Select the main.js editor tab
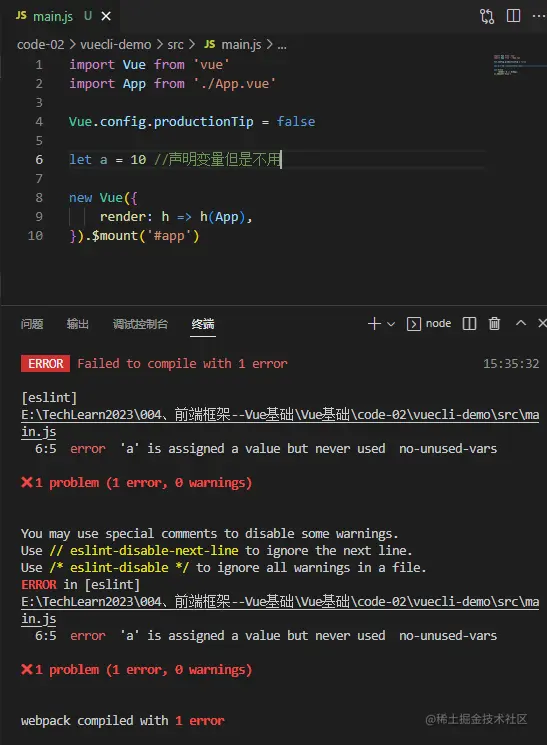Image resolution: width=547 pixels, height=745 pixels. click(x=60, y=16)
